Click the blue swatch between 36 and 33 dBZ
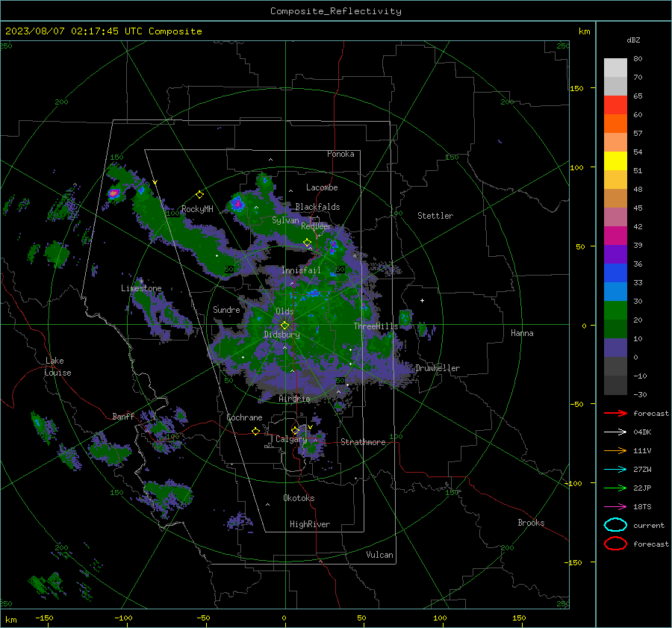The image size is (672, 628). (615, 273)
